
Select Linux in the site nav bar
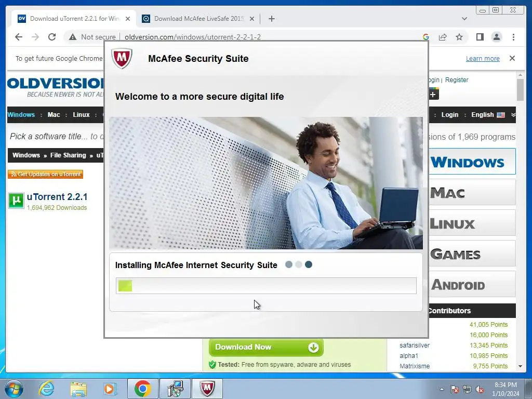coord(81,115)
